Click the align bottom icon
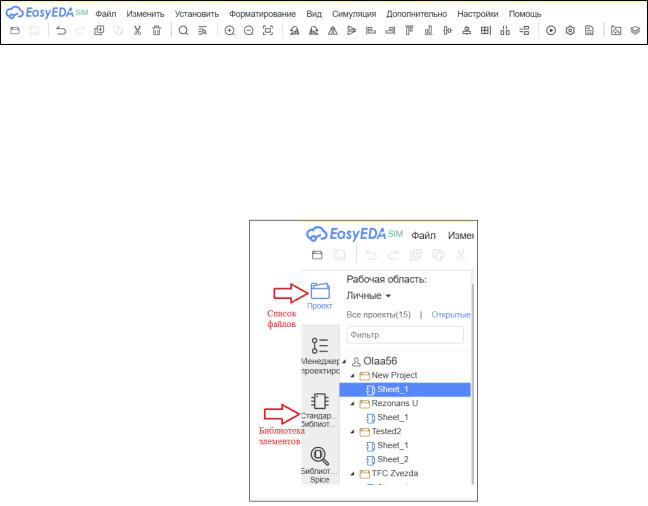This screenshot has width=648, height=506. (x=429, y=30)
